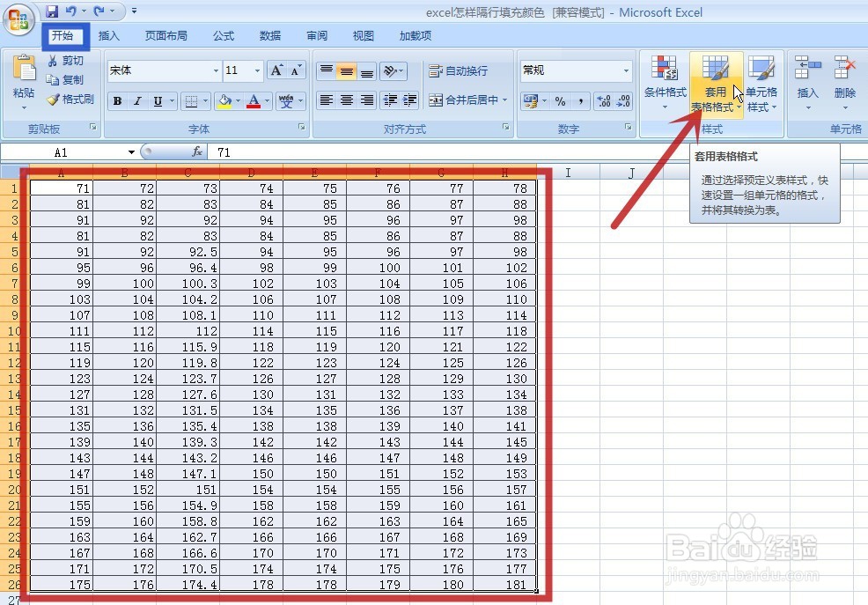The height and width of the screenshot is (605, 868).
Task: Open the insert function fx dialog
Action: coord(196,151)
